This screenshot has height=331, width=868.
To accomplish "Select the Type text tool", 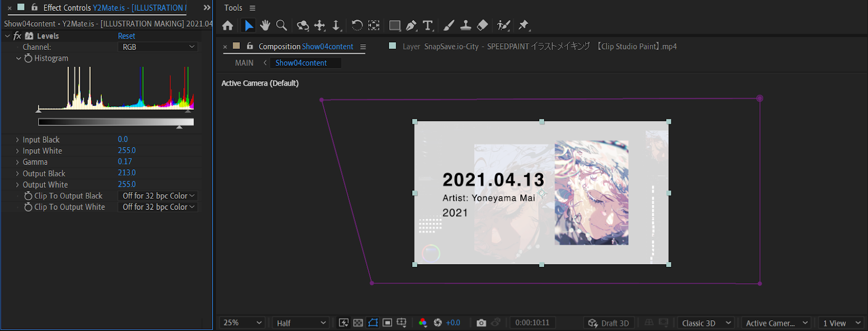I will pyautogui.click(x=428, y=26).
